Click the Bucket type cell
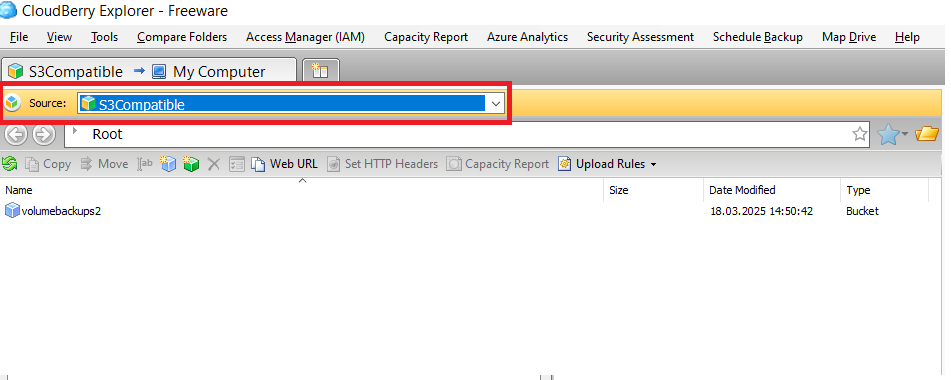The image size is (951, 380). click(862, 212)
